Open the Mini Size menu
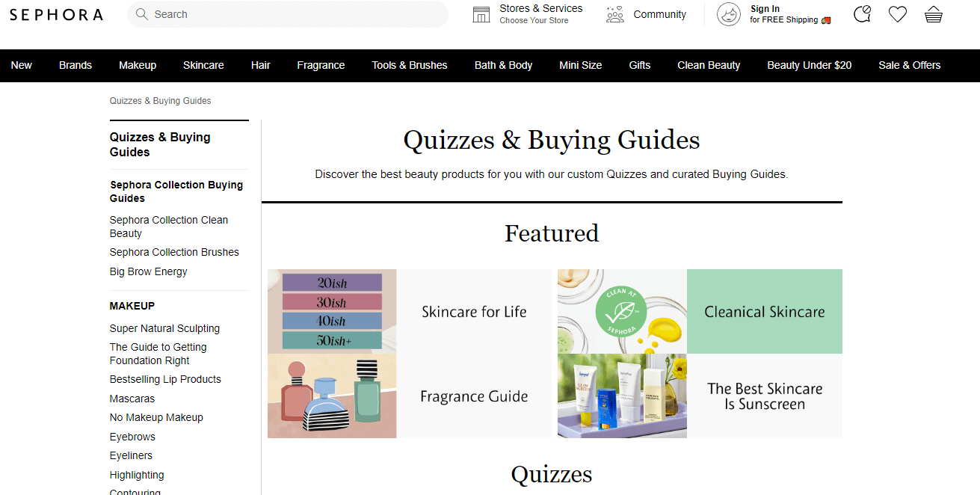Screen dimensions: 980x495 pyautogui.click(x=581, y=65)
